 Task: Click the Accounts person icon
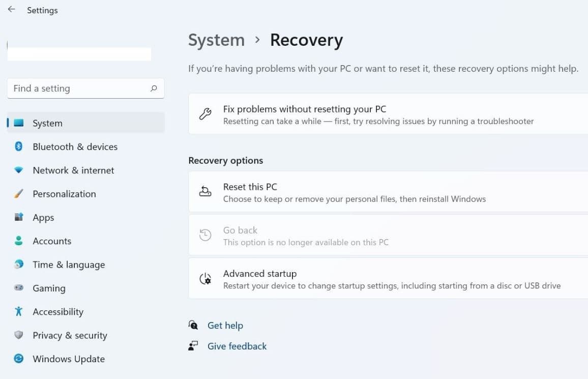point(19,241)
